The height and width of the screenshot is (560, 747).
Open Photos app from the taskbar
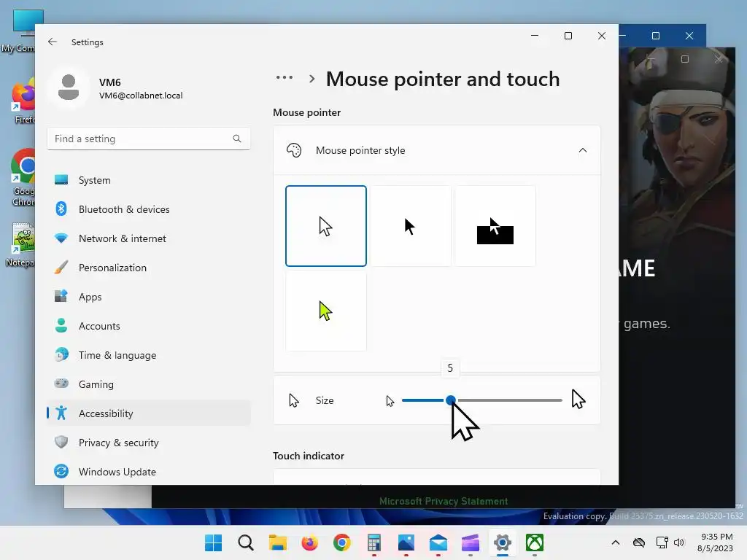pos(406,542)
